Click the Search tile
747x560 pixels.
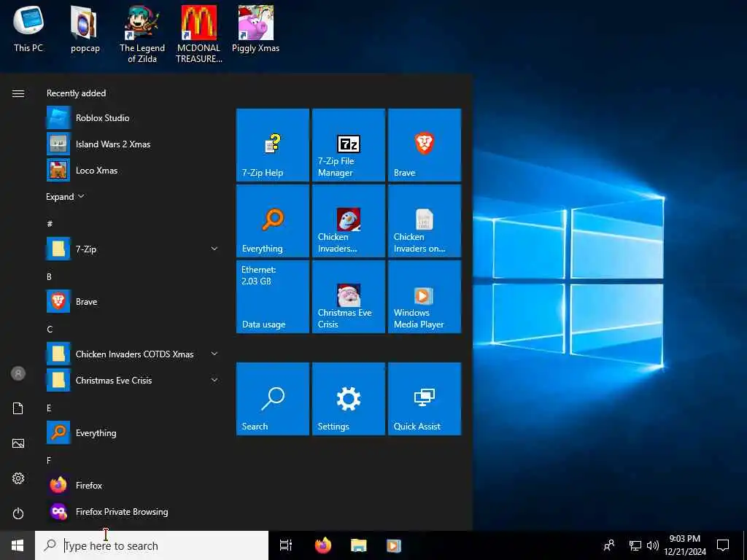(x=273, y=399)
